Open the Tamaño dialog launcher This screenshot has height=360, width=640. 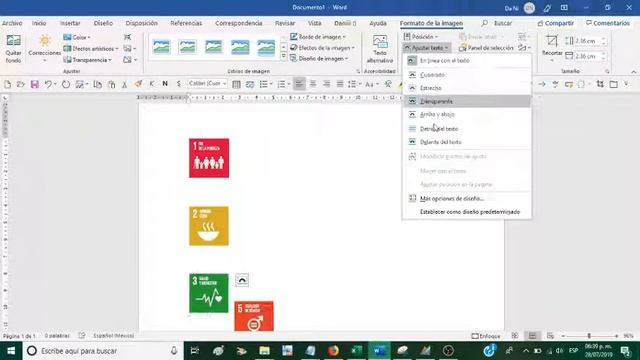coord(607,71)
